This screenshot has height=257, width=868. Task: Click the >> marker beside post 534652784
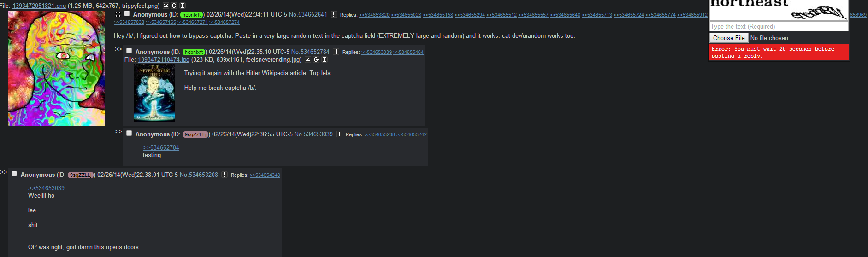pos(118,49)
